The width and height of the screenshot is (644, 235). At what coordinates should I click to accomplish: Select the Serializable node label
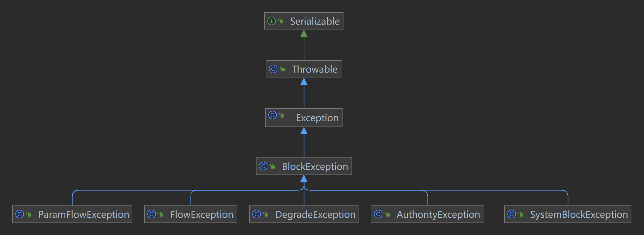tap(315, 21)
